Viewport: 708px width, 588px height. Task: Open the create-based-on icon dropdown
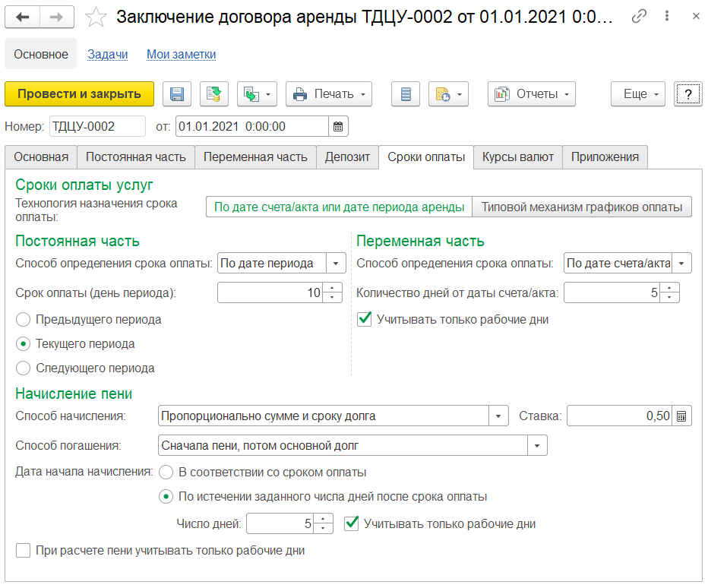[257, 94]
